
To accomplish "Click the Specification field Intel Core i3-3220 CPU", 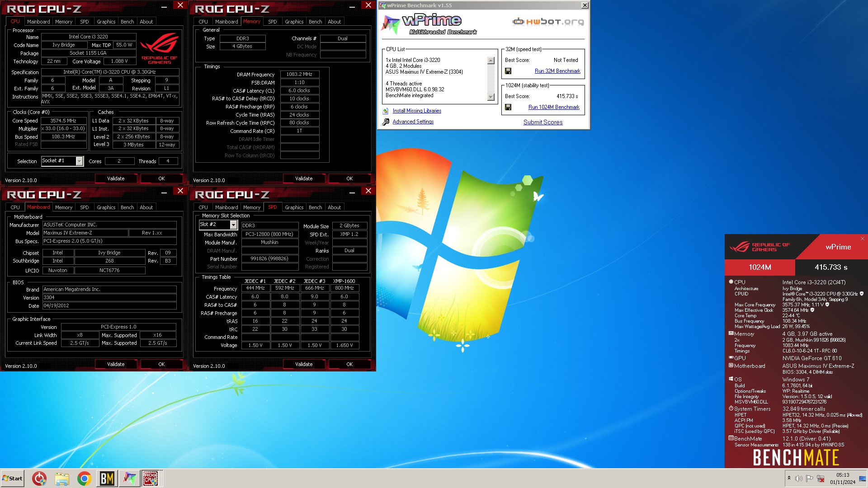I will click(x=110, y=72).
